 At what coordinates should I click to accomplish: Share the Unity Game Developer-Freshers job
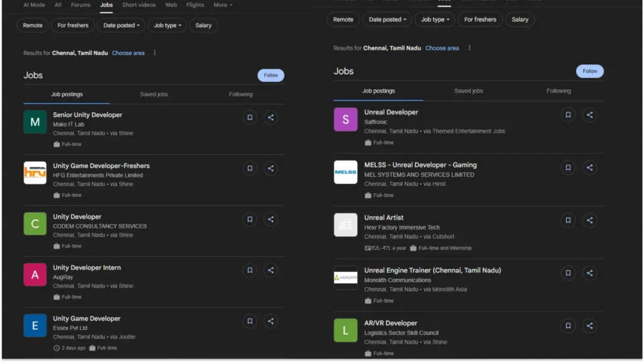tap(270, 168)
